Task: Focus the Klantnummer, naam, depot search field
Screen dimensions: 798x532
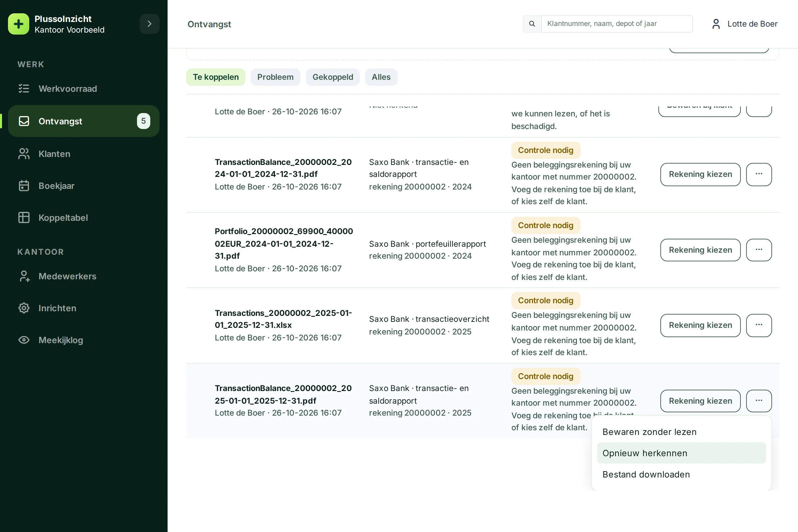Action: point(617,24)
